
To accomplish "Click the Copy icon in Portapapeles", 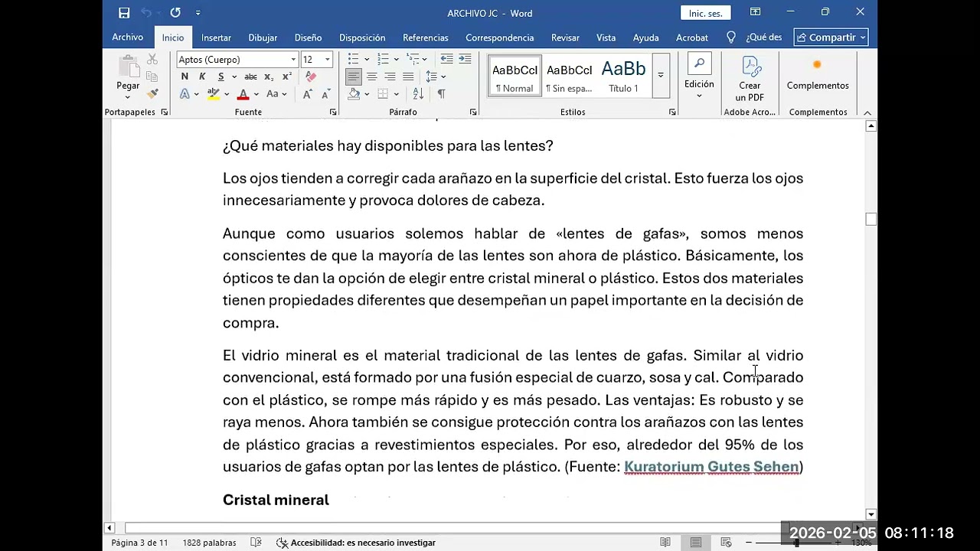I will click(152, 77).
